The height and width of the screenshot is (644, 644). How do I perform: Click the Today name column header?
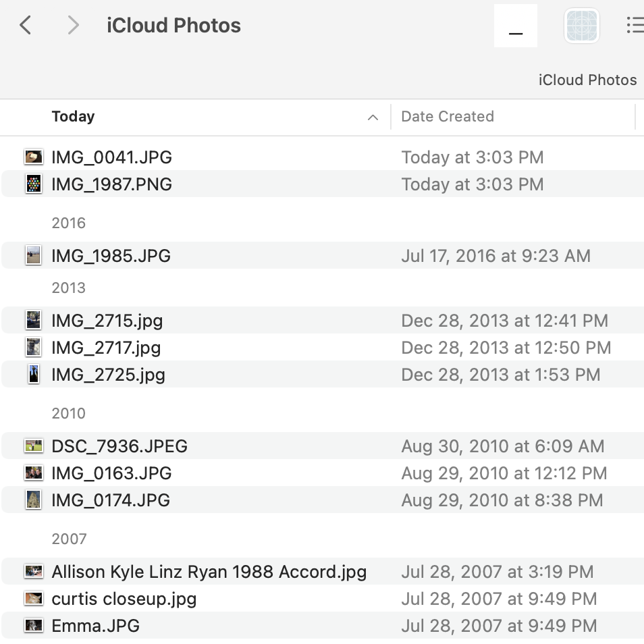pyautogui.click(x=73, y=117)
